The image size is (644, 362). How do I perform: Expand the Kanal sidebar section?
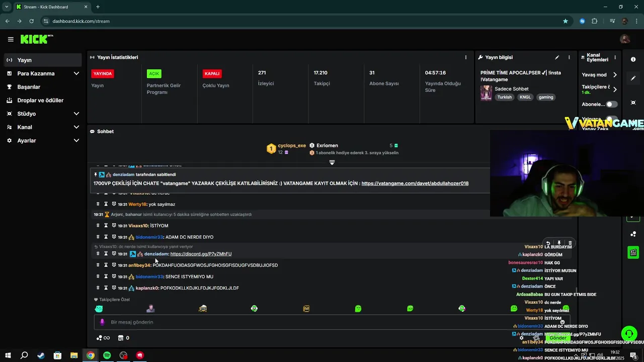76,127
